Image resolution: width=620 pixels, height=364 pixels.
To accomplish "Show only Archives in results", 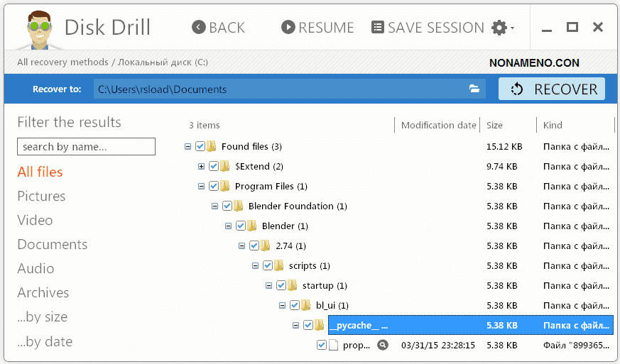I will (43, 293).
